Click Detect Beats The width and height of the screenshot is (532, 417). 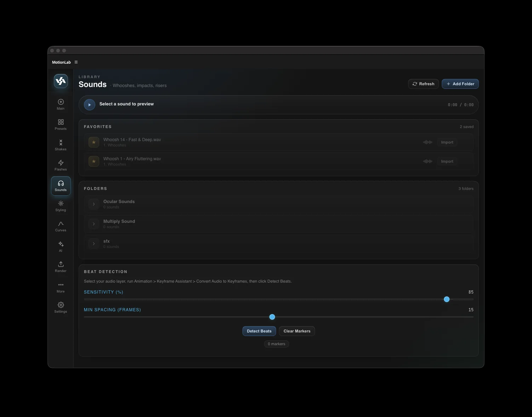(259, 331)
